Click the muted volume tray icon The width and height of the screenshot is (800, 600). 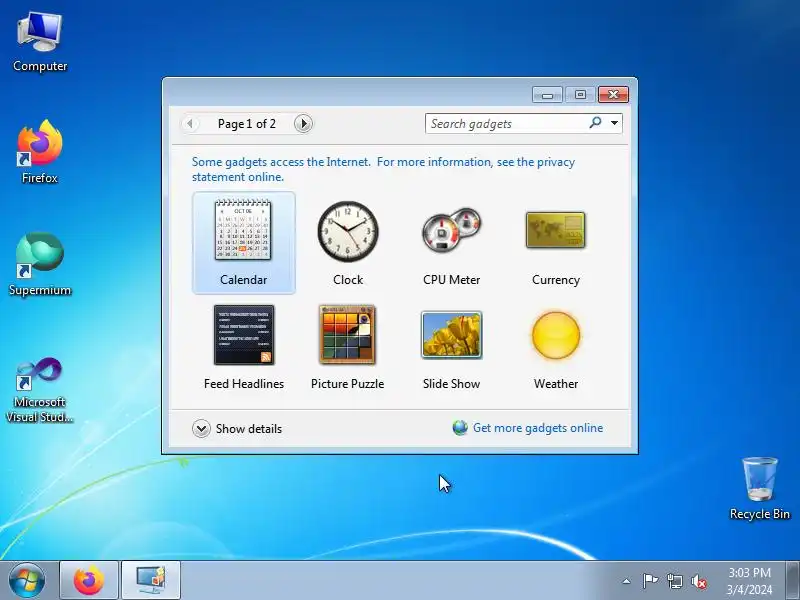click(698, 581)
